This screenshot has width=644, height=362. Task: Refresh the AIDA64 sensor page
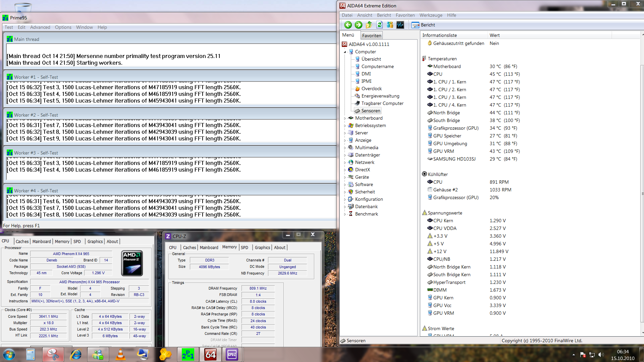[379, 25]
